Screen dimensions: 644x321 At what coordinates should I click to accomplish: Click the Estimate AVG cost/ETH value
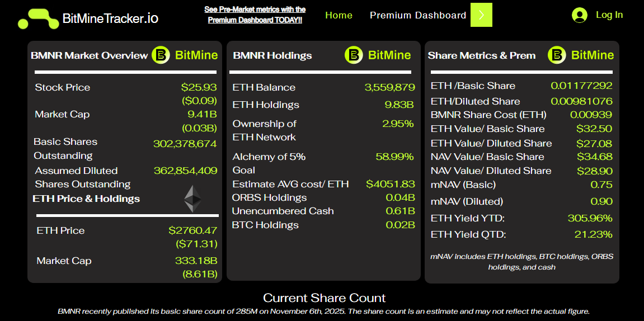(391, 184)
